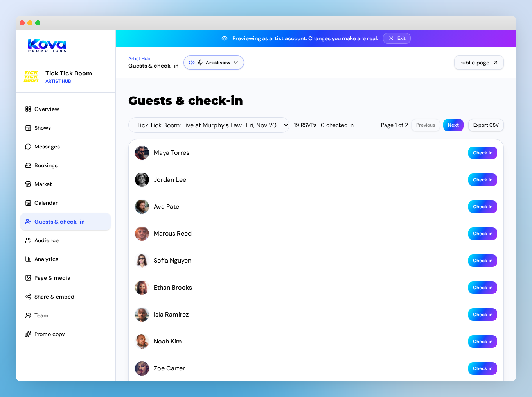
Task: Click the '19 RSVPs · 0 checked in' text
Action: (x=324, y=125)
